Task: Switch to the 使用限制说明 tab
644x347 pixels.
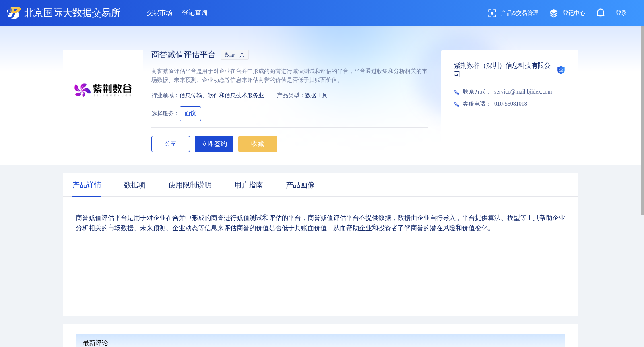Action: tap(190, 185)
